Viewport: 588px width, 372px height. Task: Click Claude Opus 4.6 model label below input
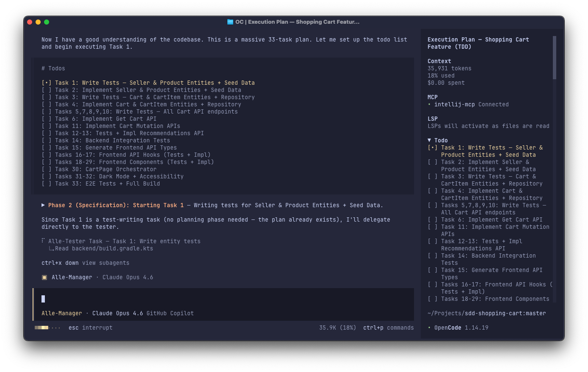pyautogui.click(x=118, y=314)
